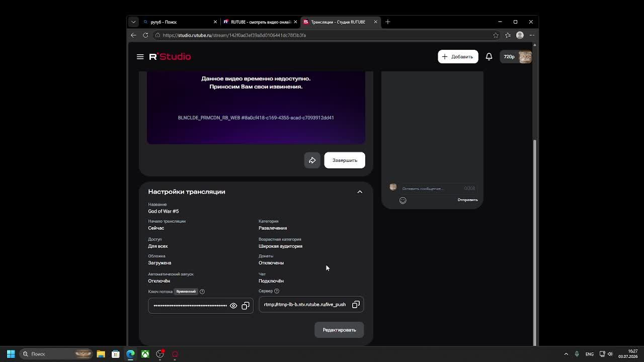Add page to favorites with star
The width and height of the screenshot is (644, 362).
pyautogui.click(x=496, y=35)
